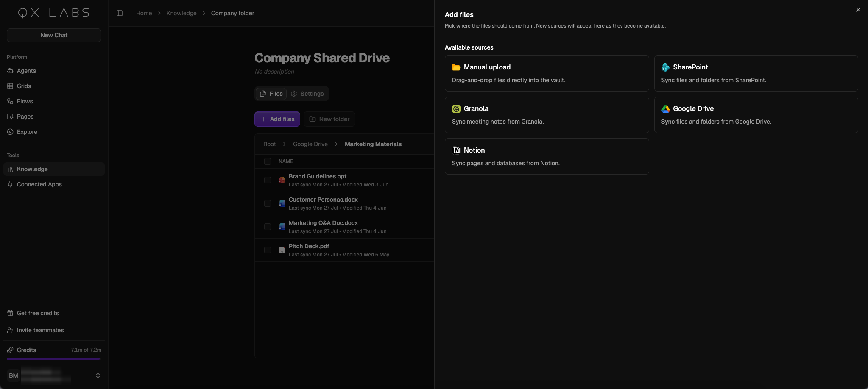Click the 7.1m of 7.2m credits value
Screen dimensions: 868x389
(86, 350)
